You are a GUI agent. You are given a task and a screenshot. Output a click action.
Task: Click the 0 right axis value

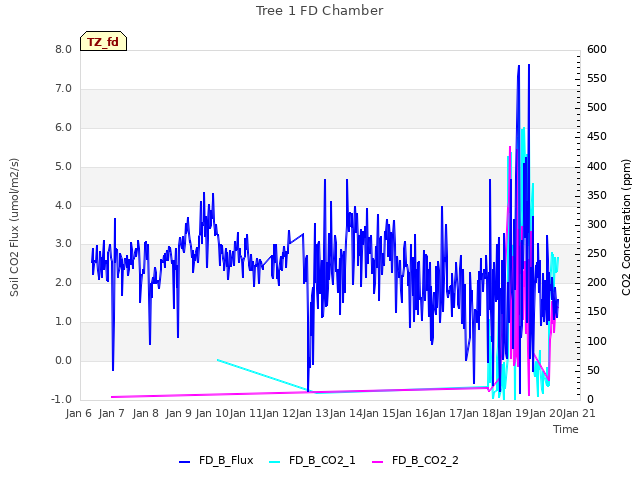590,399
